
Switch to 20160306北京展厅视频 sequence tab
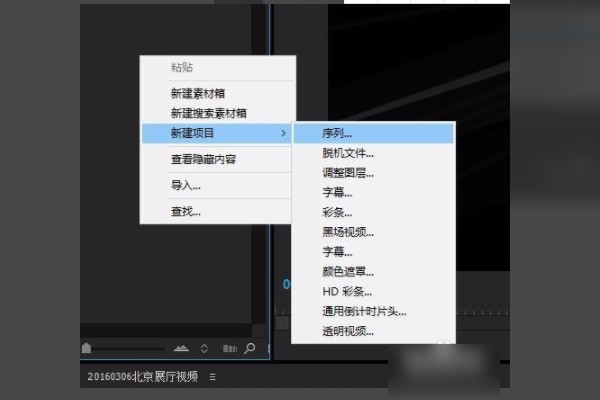click(142, 377)
